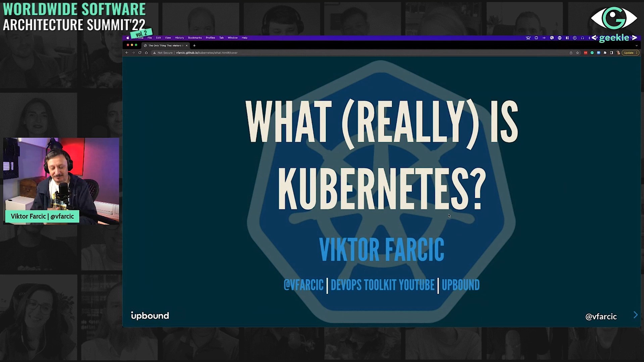Click the speaker webcam thumbnail
Screen dimensions: 644x362
pyautogui.click(x=61, y=181)
